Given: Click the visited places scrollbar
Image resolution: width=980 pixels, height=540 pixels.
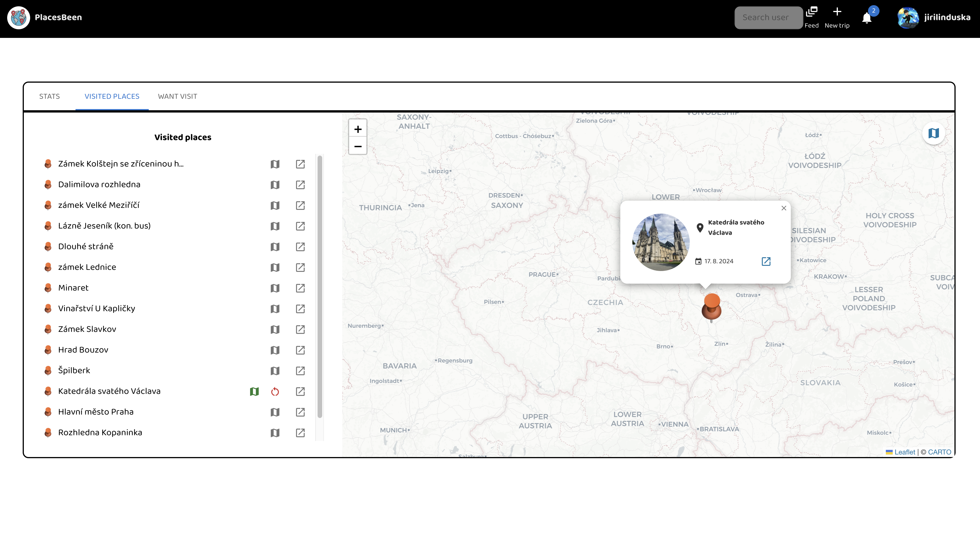Looking at the screenshot, I should coord(320,287).
